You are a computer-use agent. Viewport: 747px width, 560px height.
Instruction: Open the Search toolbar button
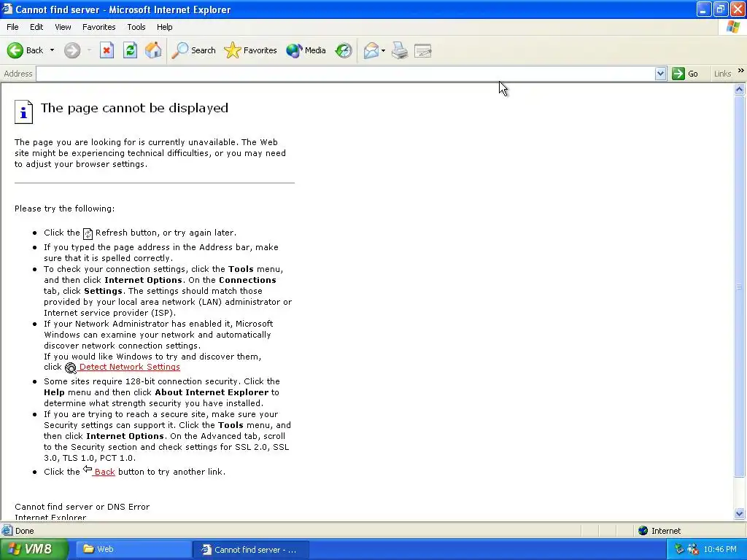pos(193,50)
